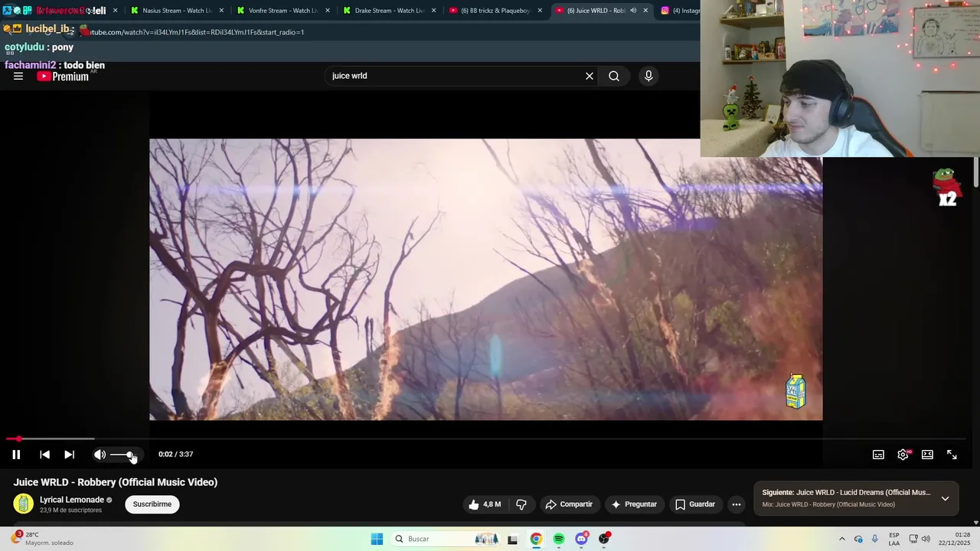The image size is (980, 551).
Task: Click Lyrical Lemonade watermark in video
Action: pyautogui.click(x=796, y=391)
